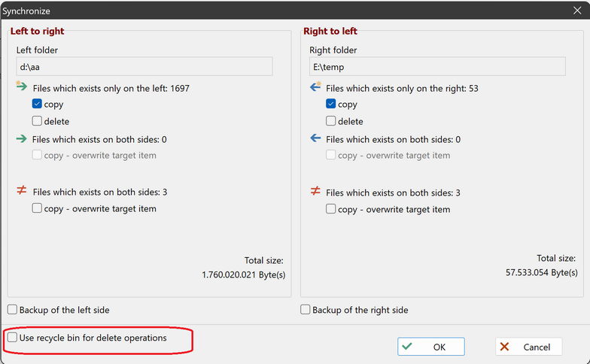
Task: Enable delete for files only on left
Action: 37,121
